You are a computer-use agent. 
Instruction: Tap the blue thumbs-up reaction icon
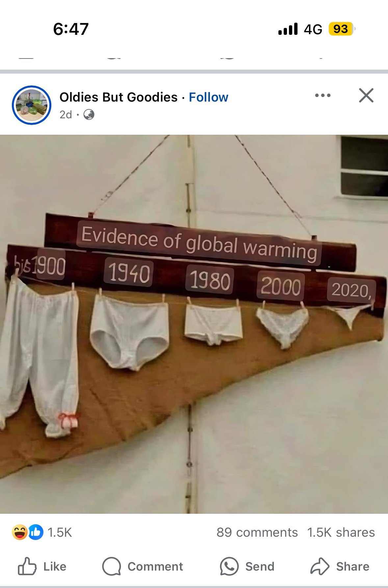36,532
